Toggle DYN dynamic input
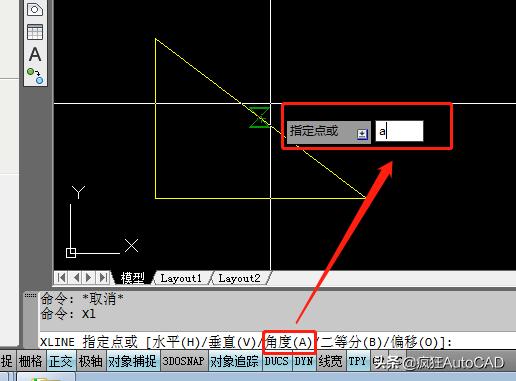The height and width of the screenshot is (381, 516). 303,361
